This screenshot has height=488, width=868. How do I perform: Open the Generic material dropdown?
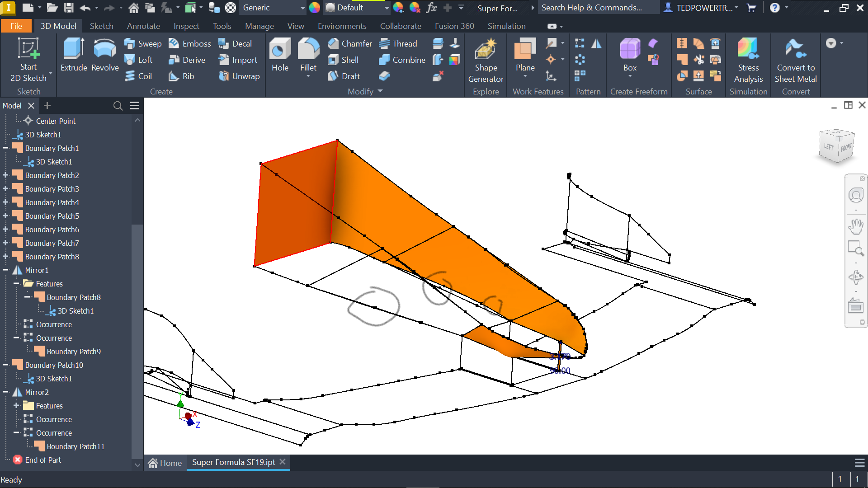[302, 8]
